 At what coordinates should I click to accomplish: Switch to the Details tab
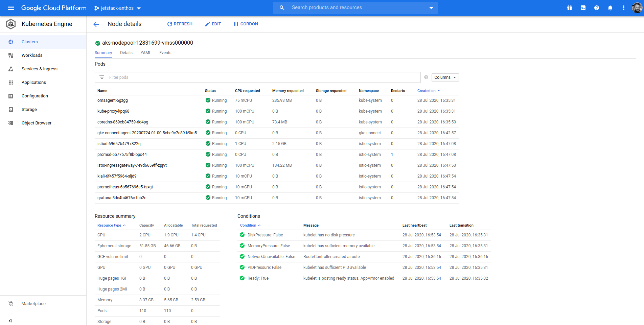tap(126, 53)
